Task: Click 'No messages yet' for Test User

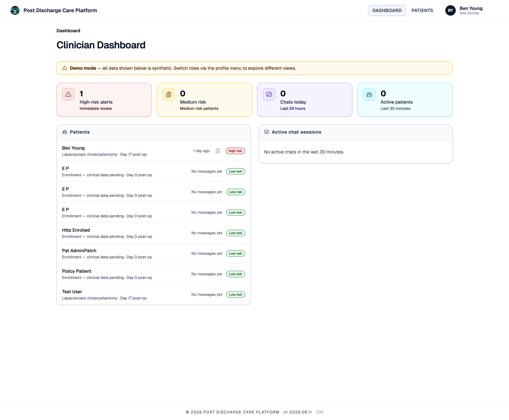Action: [207, 295]
